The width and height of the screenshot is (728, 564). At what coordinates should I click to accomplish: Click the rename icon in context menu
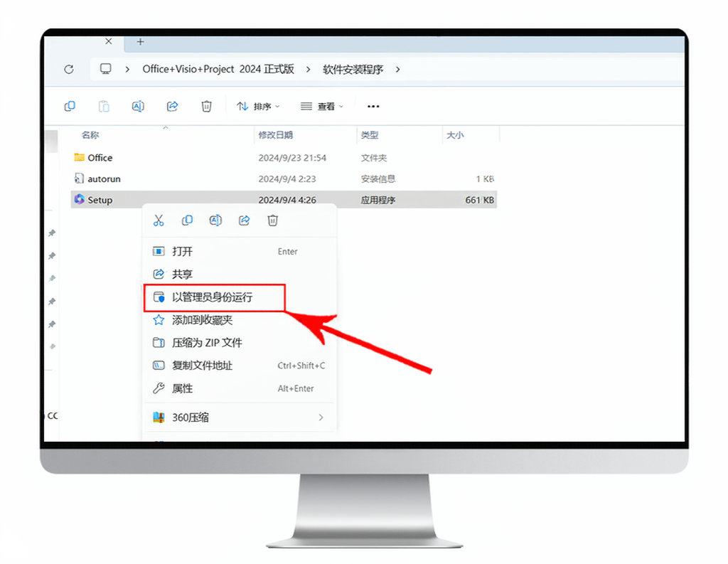pyautogui.click(x=215, y=220)
